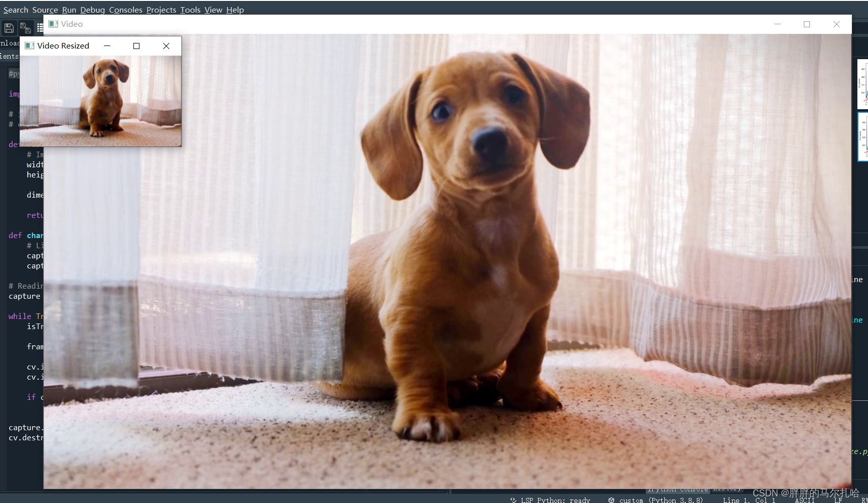Close the large Video window
The image size is (868, 503).
837,24
